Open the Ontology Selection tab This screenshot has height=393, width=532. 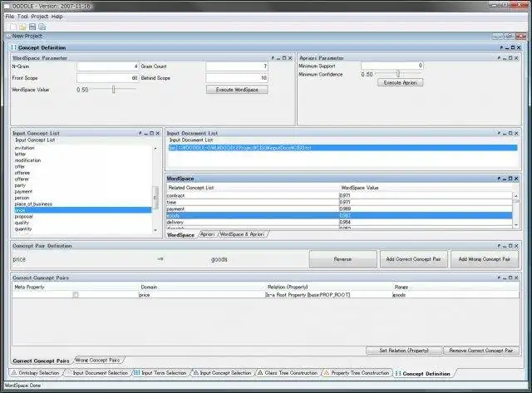(36, 373)
